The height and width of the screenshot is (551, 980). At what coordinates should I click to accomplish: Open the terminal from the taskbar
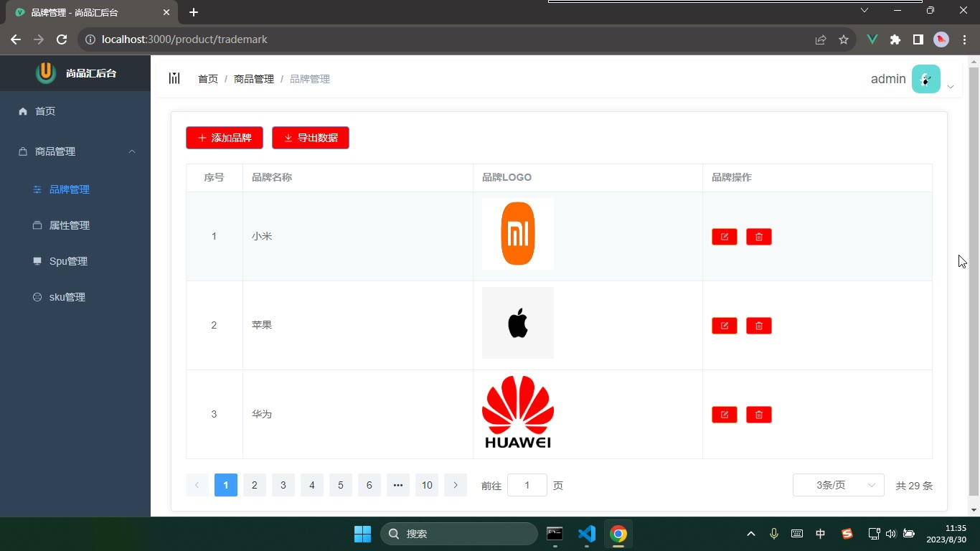click(555, 534)
